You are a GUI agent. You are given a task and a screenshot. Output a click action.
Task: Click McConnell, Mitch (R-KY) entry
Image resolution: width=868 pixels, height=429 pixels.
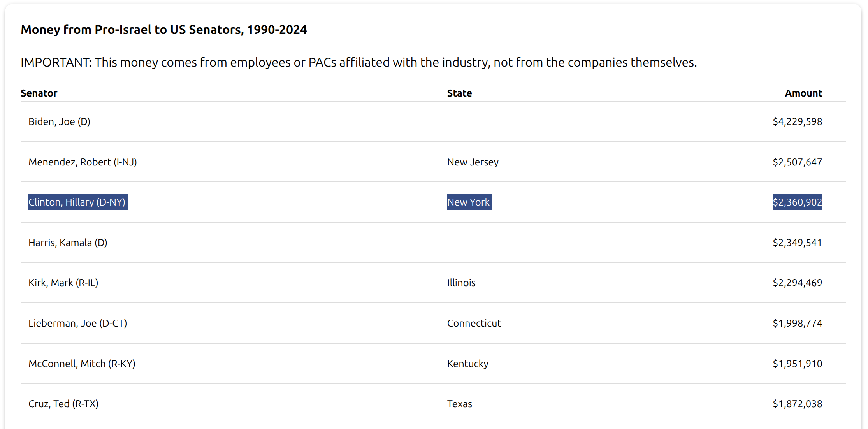82,364
